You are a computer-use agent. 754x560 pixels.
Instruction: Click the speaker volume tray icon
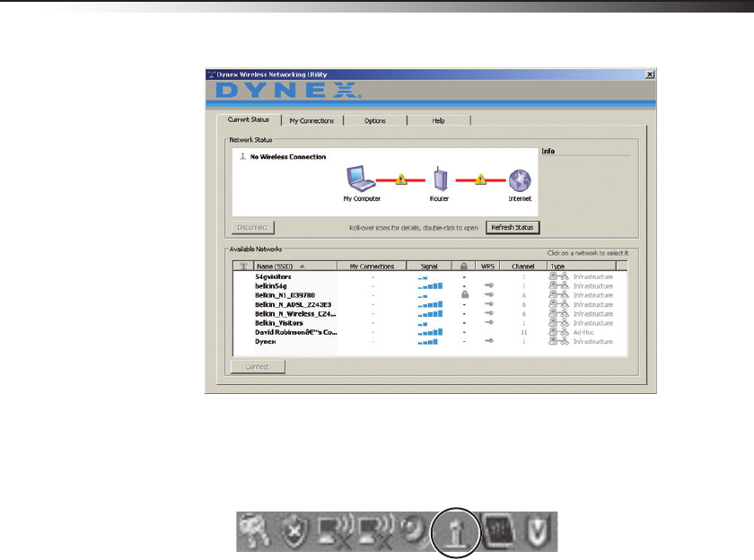416,531
